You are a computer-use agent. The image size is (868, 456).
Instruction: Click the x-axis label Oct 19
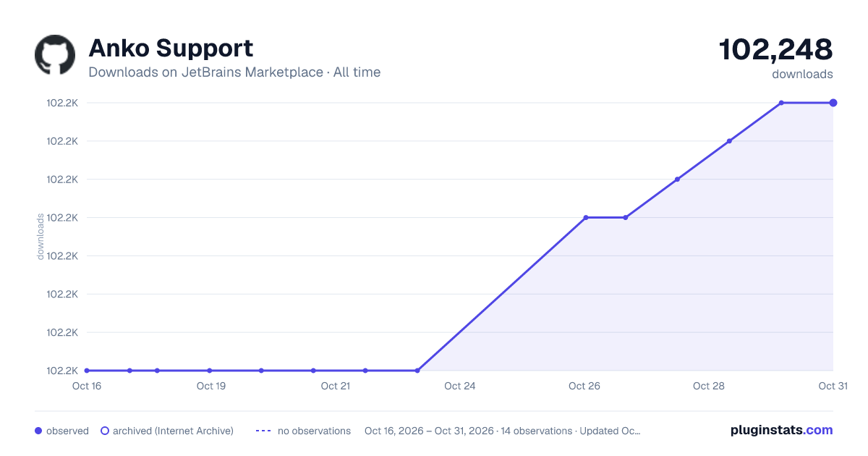(x=211, y=386)
